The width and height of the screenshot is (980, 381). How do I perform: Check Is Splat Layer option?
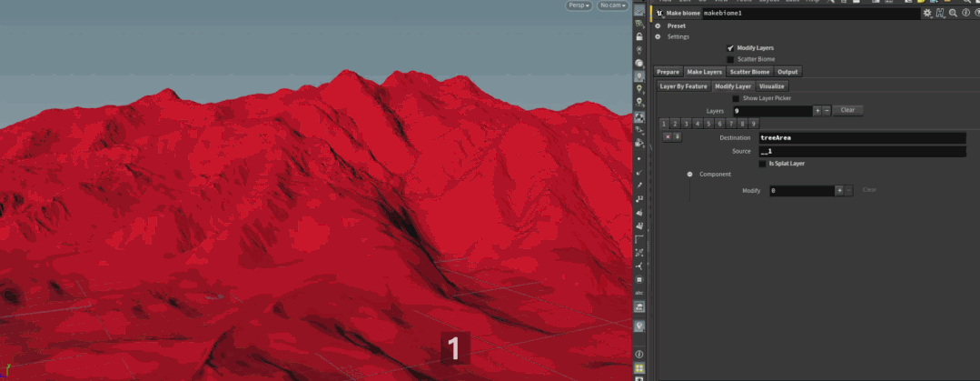762,164
